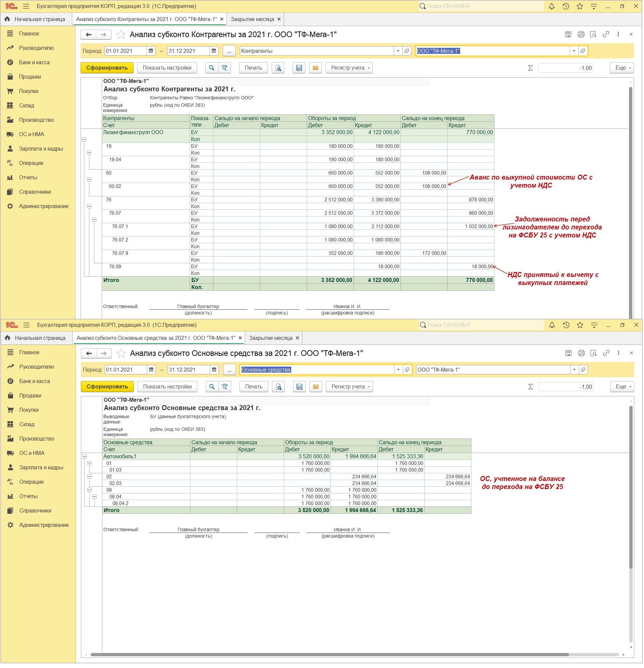Expand Основные средства subconto dropdown arrow

pos(399,370)
